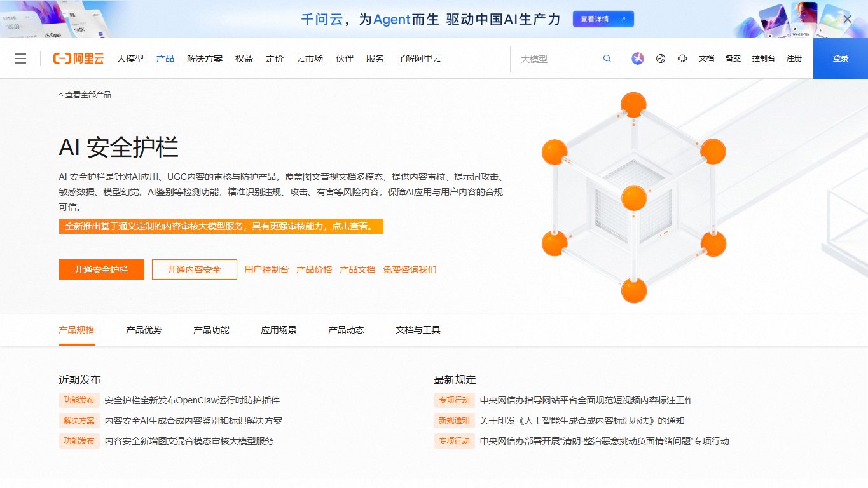Switch to the 文档与工具 tab
The height and width of the screenshot is (488, 868).
coord(418,330)
